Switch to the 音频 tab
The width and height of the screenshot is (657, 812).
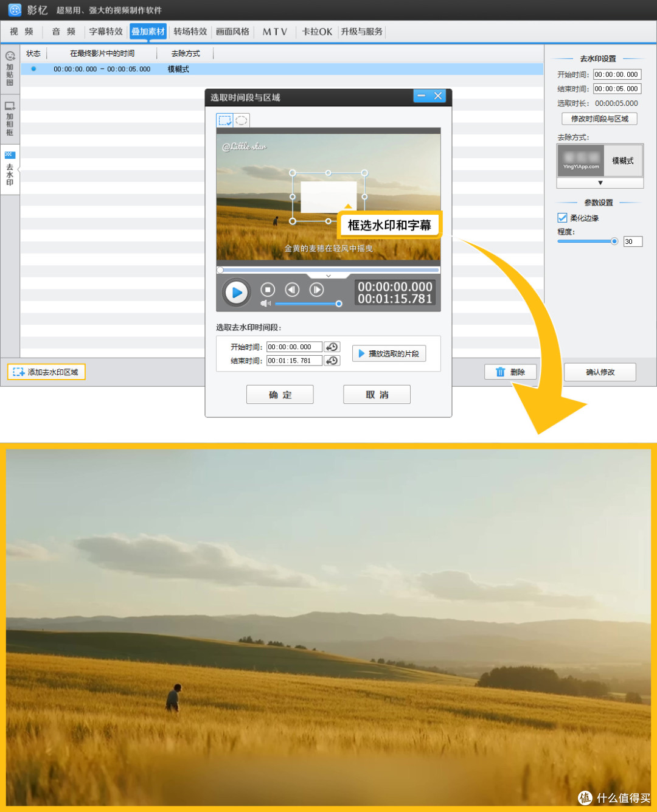click(63, 32)
